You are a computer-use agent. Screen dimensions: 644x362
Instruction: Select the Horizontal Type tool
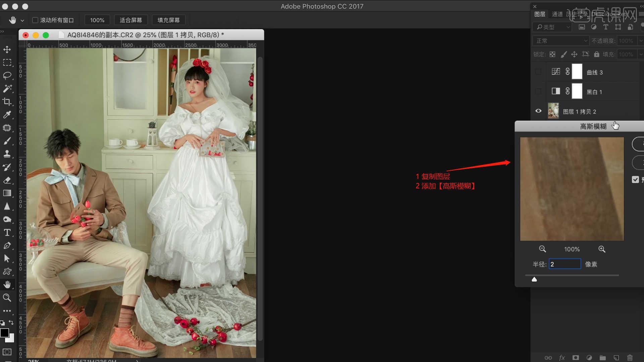pos(7,232)
